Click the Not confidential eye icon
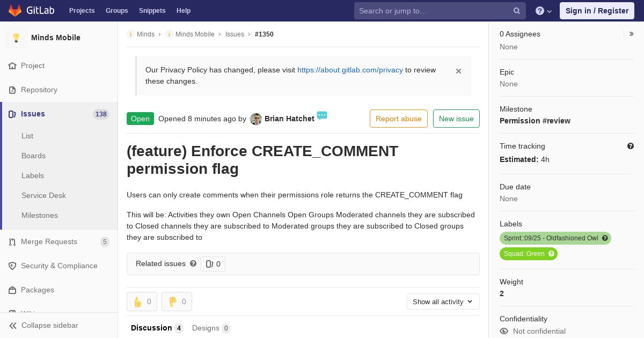 pos(504,331)
